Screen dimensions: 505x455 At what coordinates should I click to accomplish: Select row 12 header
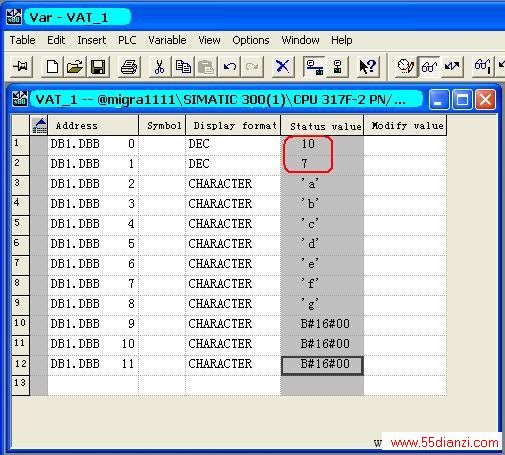coord(20,364)
